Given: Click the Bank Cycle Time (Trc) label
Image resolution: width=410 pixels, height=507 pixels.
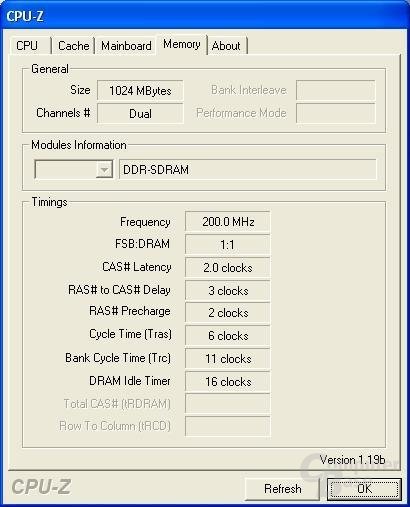Looking at the screenshot, I should tap(118, 358).
